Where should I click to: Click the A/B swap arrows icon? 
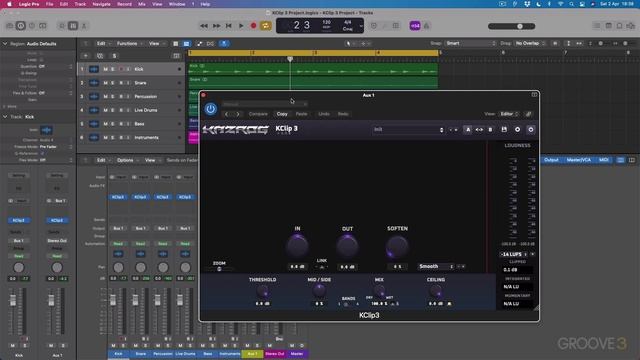pos(479,129)
